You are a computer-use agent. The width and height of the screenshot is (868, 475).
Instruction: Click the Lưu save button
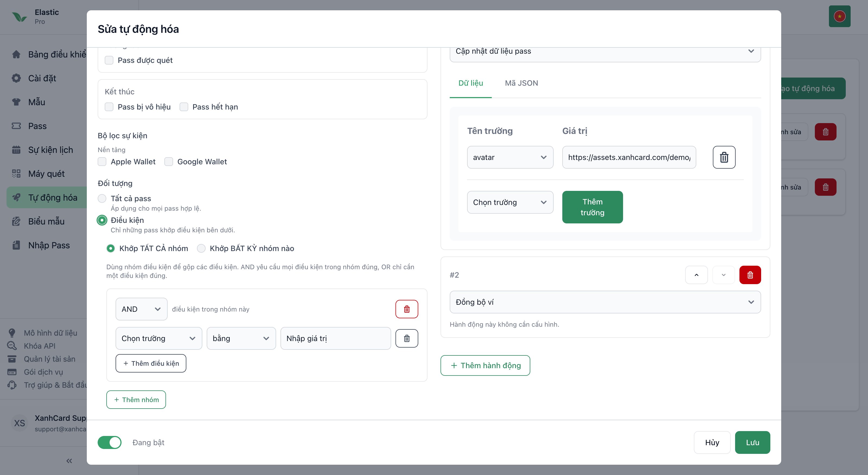coord(752,442)
